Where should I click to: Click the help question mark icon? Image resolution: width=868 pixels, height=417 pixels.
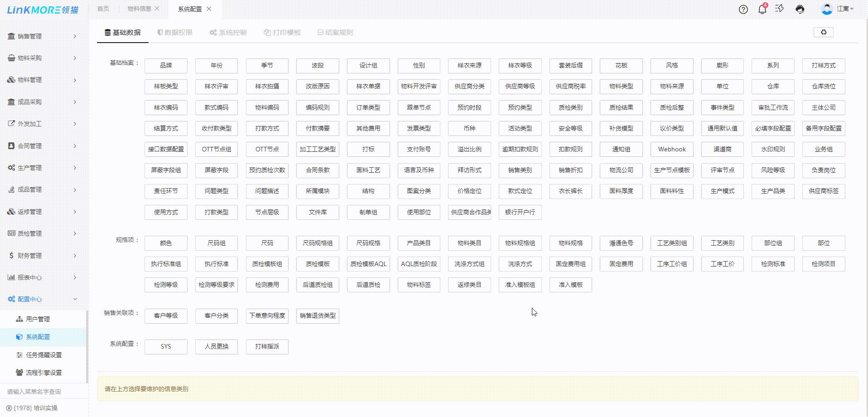pyautogui.click(x=743, y=10)
